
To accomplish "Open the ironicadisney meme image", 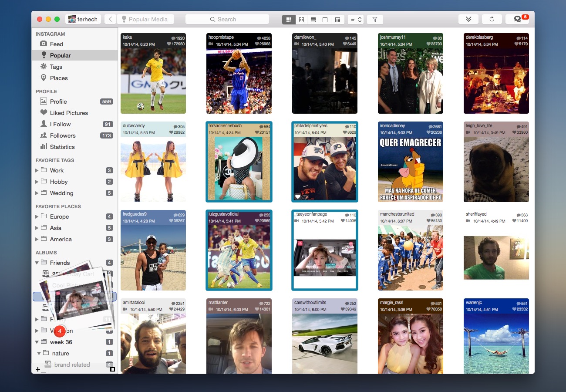I will [411, 162].
